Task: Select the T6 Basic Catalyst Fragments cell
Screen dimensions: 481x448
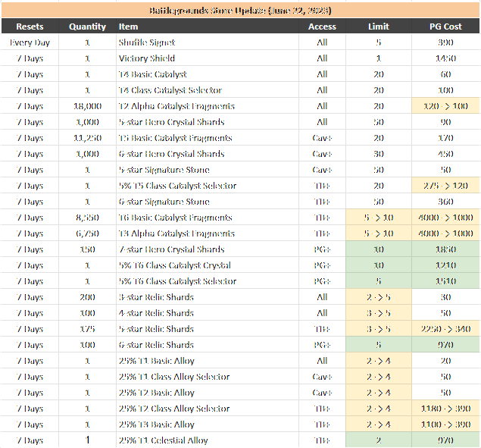Action: 208,218
